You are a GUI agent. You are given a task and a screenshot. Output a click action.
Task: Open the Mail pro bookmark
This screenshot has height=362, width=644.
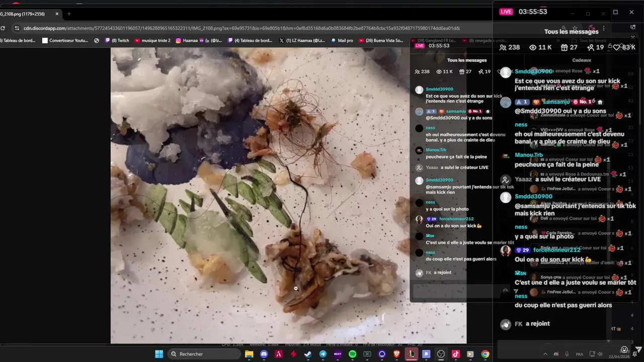[x=342, y=40]
